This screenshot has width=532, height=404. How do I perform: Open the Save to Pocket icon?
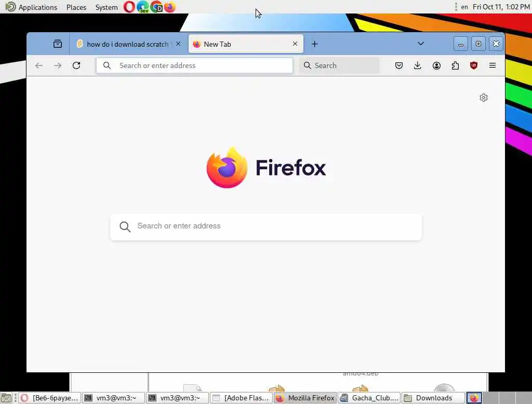point(399,65)
